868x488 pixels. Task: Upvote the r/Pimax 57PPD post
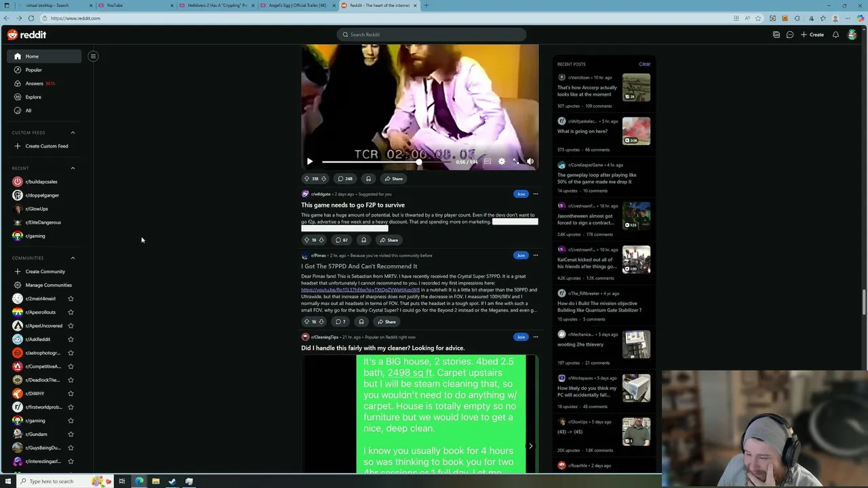(307, 322)
